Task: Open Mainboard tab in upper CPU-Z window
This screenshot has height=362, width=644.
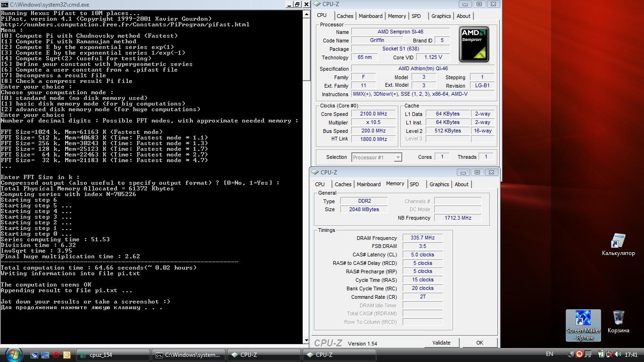Action: (371, 16)
